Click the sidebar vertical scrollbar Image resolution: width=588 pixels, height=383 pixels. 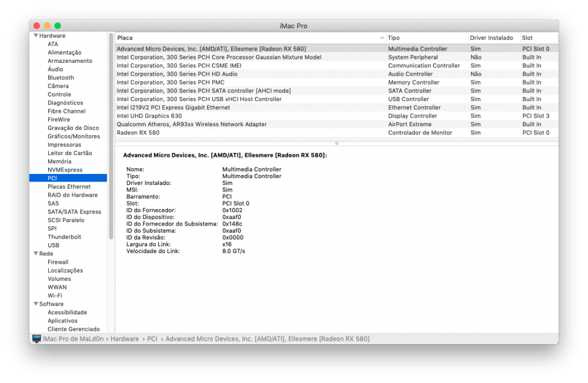pos(111,136)
